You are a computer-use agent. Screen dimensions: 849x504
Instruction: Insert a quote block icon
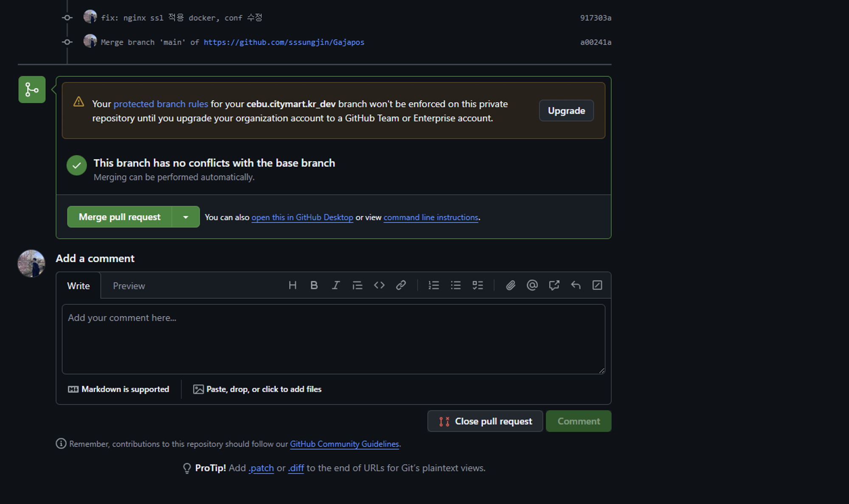[357, 285]
